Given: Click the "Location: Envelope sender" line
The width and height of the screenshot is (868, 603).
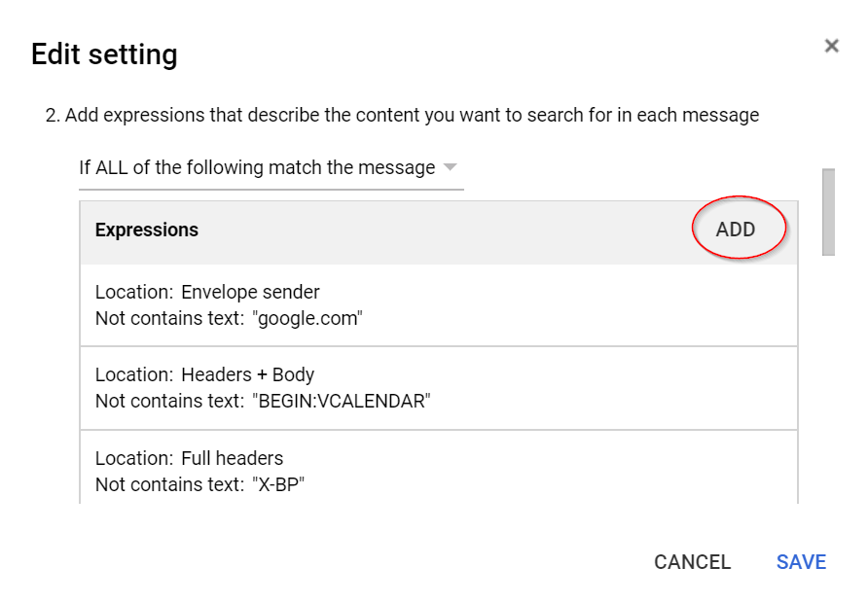Looking at the screenshot, I should tap(207, 292).
